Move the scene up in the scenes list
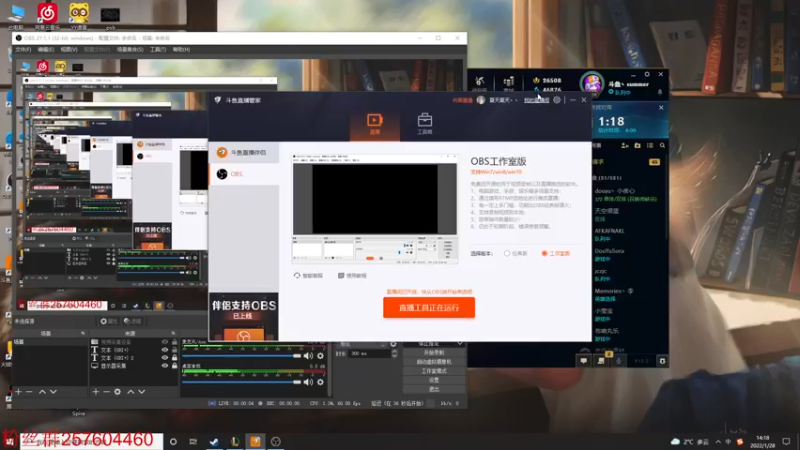Viewport: 800px width, 450px height. [42, 392]
